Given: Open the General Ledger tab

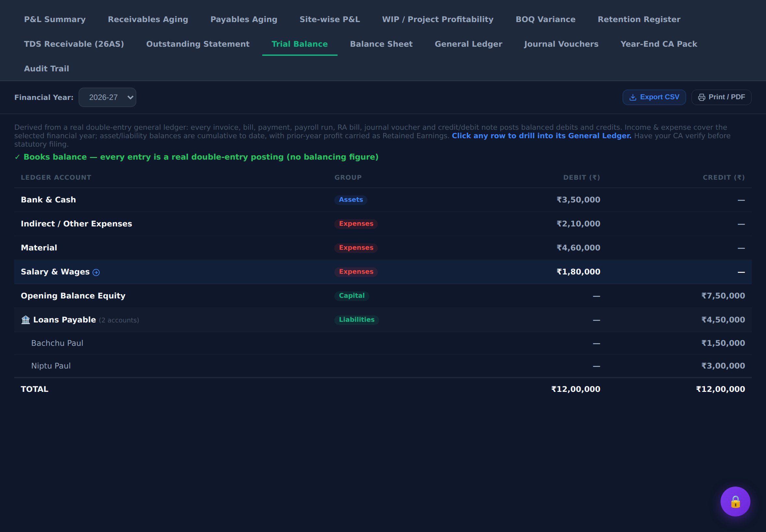Looking at the screenshot, I should pos(468,44).
